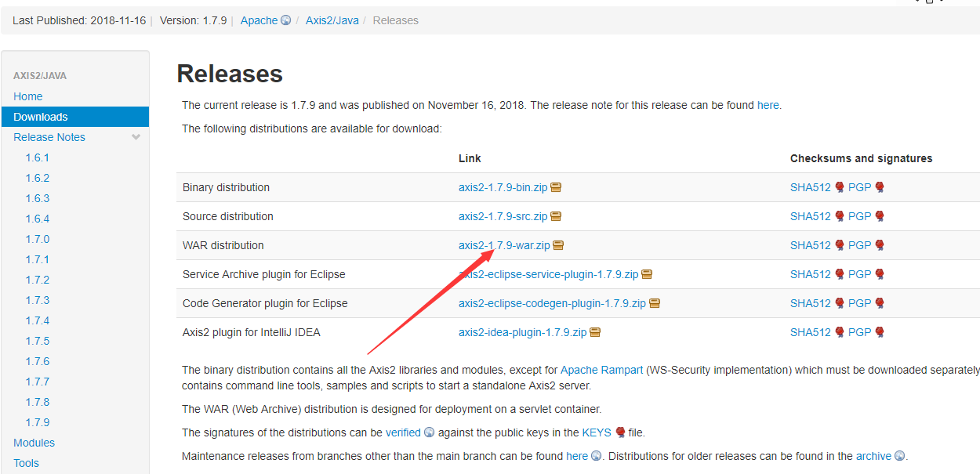Open the PGP signature for WAR distribution

860,245
